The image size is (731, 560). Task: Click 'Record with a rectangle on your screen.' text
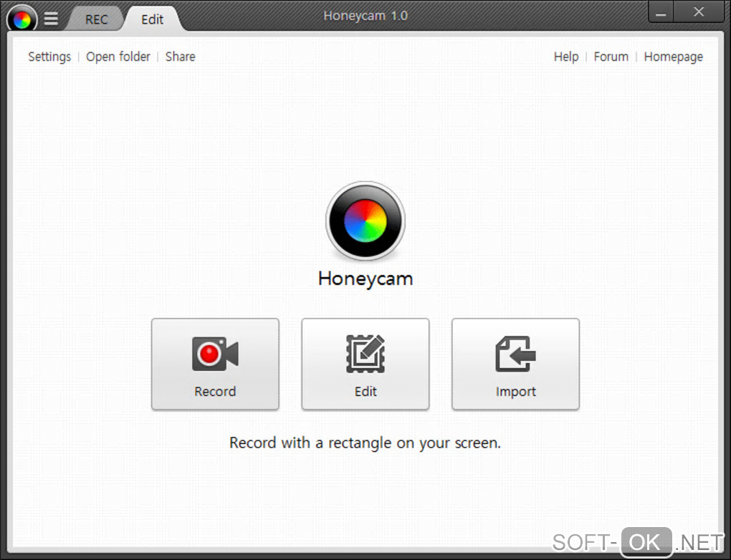(365, 443)
